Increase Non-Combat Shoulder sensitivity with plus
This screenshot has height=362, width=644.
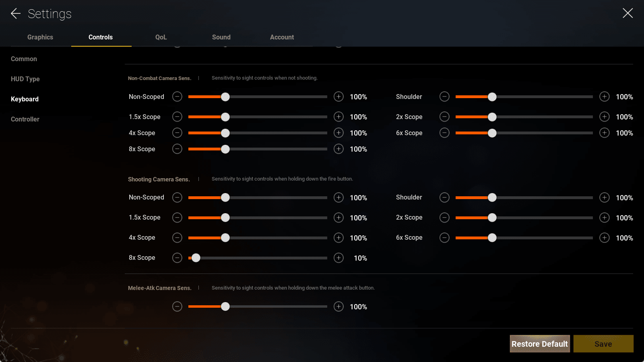pos(604,97)
